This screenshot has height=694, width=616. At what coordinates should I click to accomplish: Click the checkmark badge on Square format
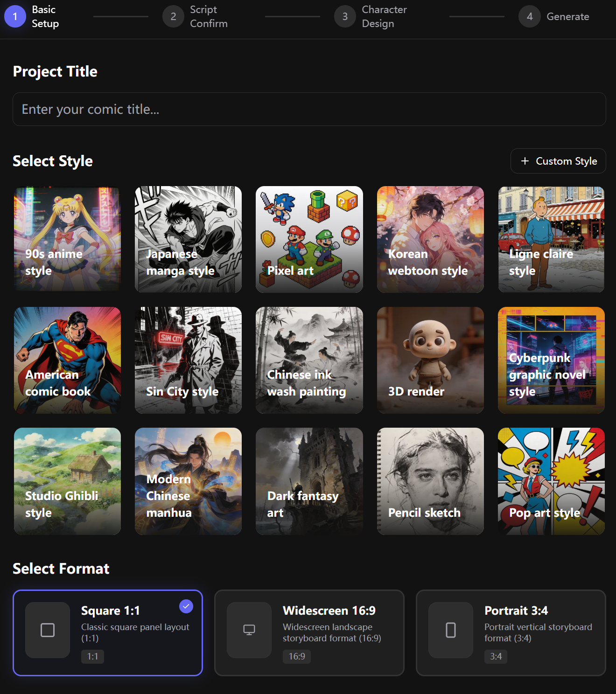pos(185,606)
